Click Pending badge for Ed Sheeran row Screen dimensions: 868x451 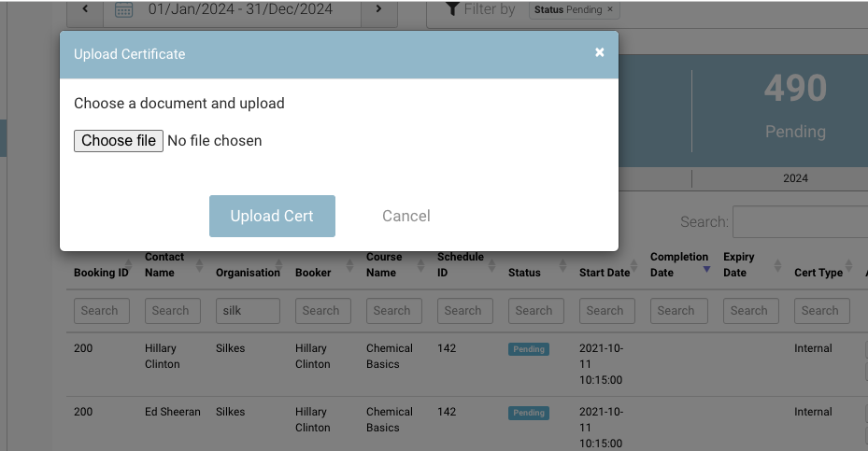click(x=529, y=413)
